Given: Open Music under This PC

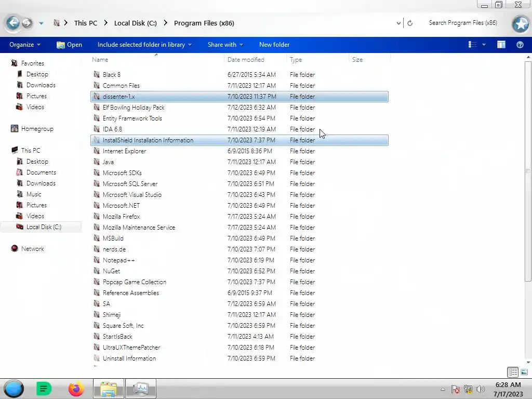Looking at the screenshot, I should pos(34,194).
